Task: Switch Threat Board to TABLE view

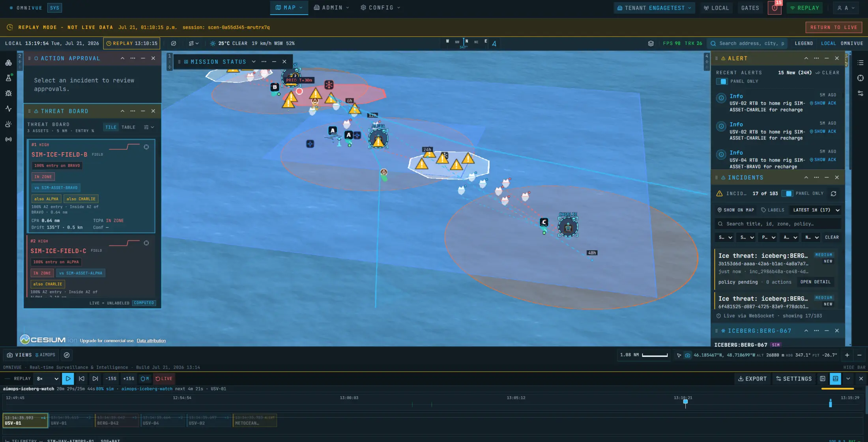Action: pos(128,127)
